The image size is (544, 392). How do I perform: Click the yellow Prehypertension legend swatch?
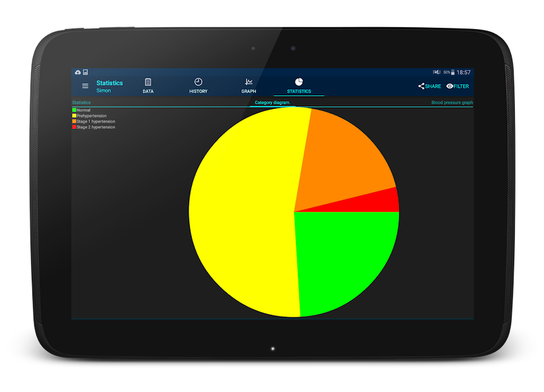coord(74,116)
